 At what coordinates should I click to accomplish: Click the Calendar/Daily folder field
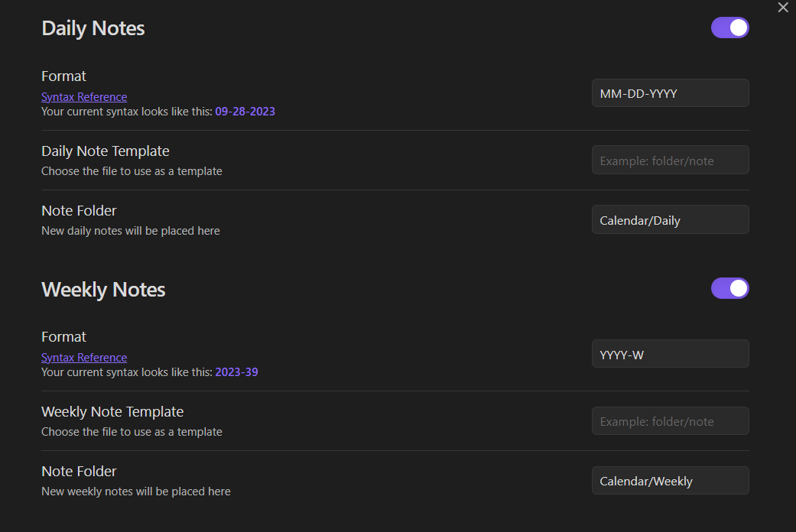pyautogui.click(x=670, y=220)
